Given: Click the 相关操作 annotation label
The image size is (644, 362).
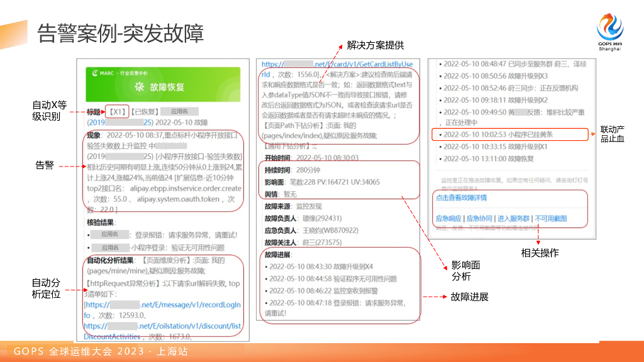Looking at the screenshot, I should pyautogui.click(x=540, y=253).
